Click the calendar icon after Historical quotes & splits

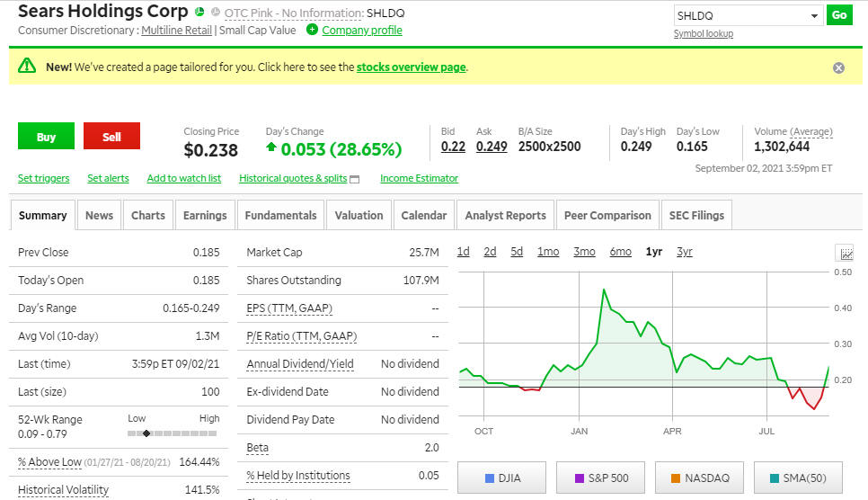point(355,179)
